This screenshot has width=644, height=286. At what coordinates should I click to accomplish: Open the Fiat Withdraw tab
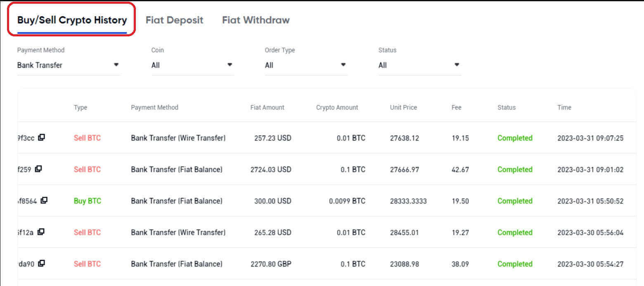256,20
